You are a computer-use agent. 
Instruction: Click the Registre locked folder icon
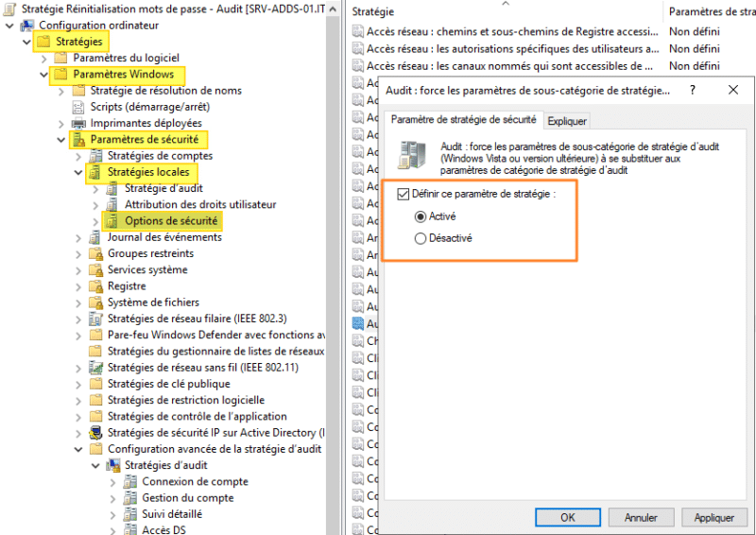[95, 286]
